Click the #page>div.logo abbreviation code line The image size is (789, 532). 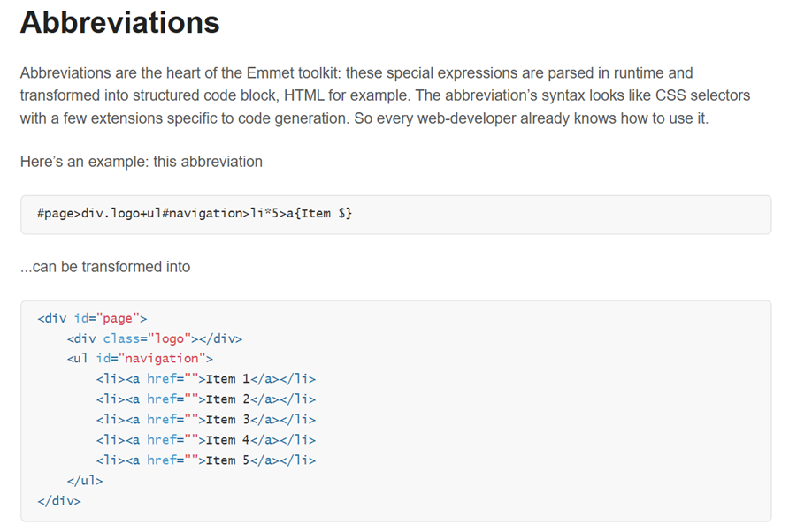195,214
